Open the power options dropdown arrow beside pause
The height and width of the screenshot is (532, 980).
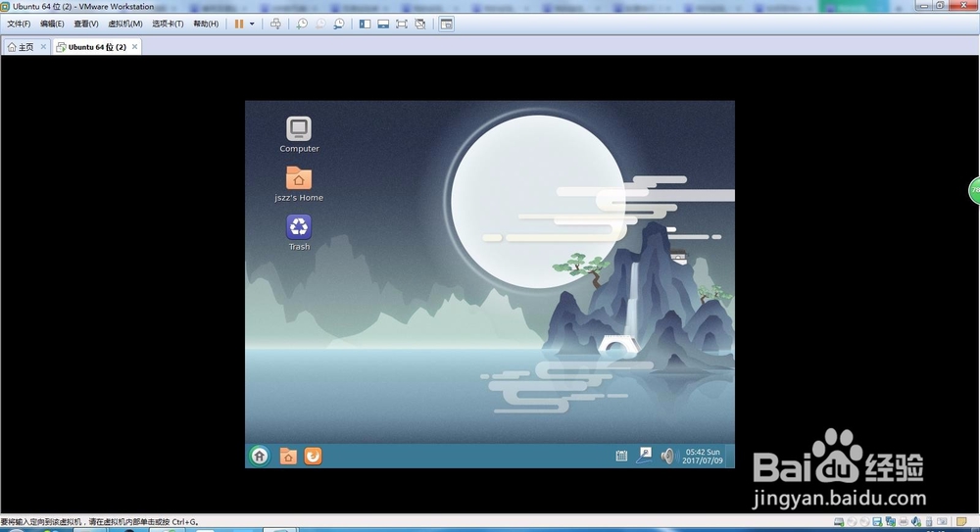click(252, 24)
